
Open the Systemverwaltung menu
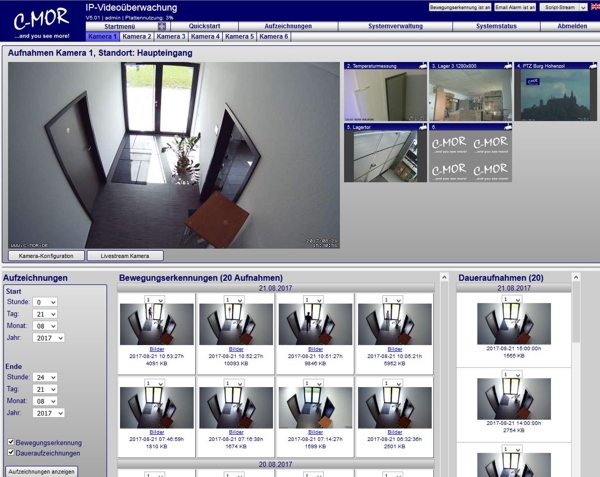click(395, 26)
